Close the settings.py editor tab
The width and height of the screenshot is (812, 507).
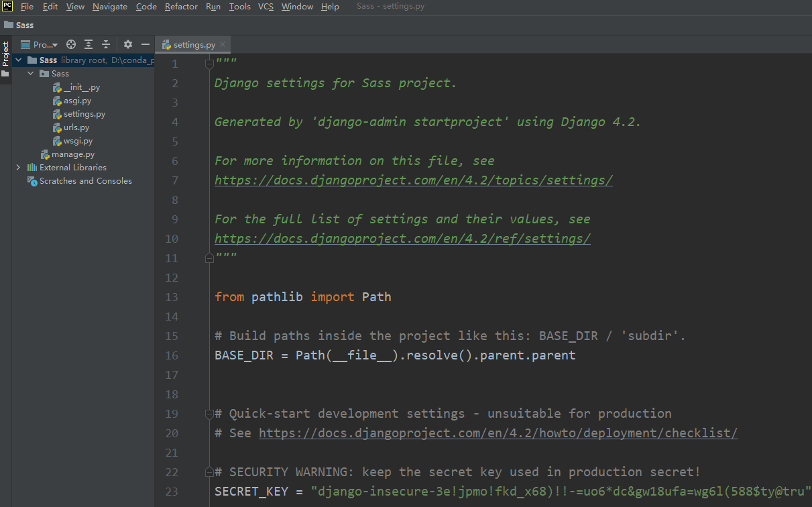click(x=223, y=45)
